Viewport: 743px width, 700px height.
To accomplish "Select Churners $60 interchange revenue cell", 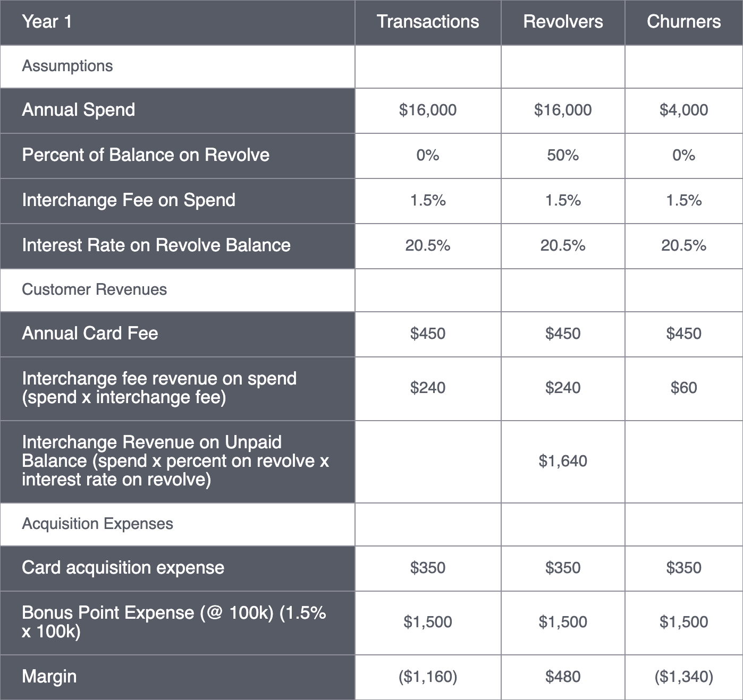I will pos(684,389).
